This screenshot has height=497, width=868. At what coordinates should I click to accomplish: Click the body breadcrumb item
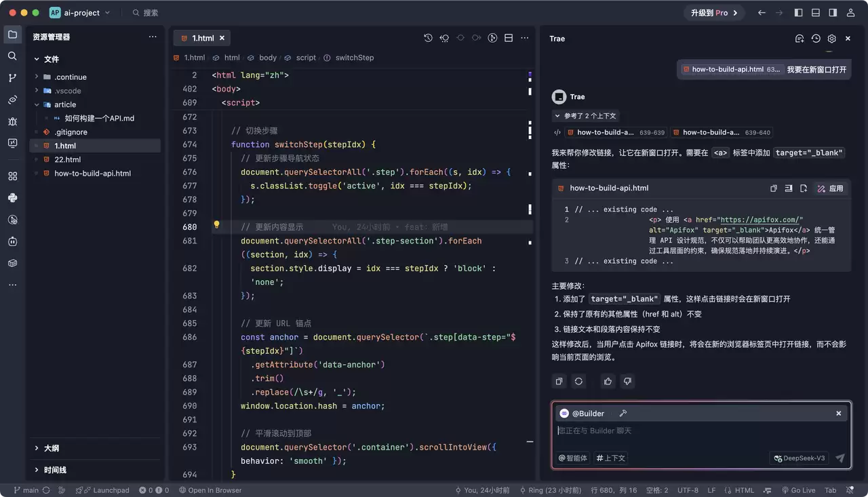(x=268, y=58)
